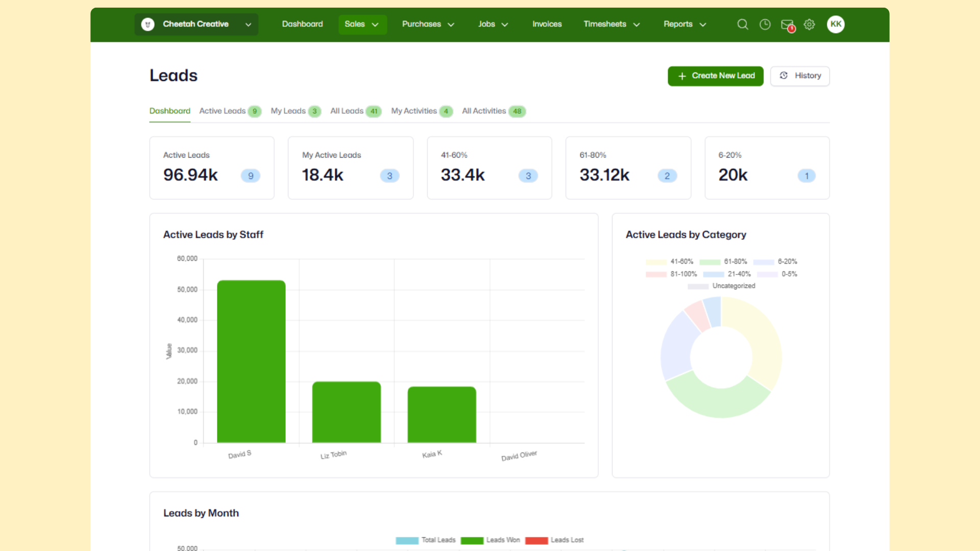Viewport: 980px width, 551px height.
Task: Open the Timesheets dropdown
Action: pos(611,24)
